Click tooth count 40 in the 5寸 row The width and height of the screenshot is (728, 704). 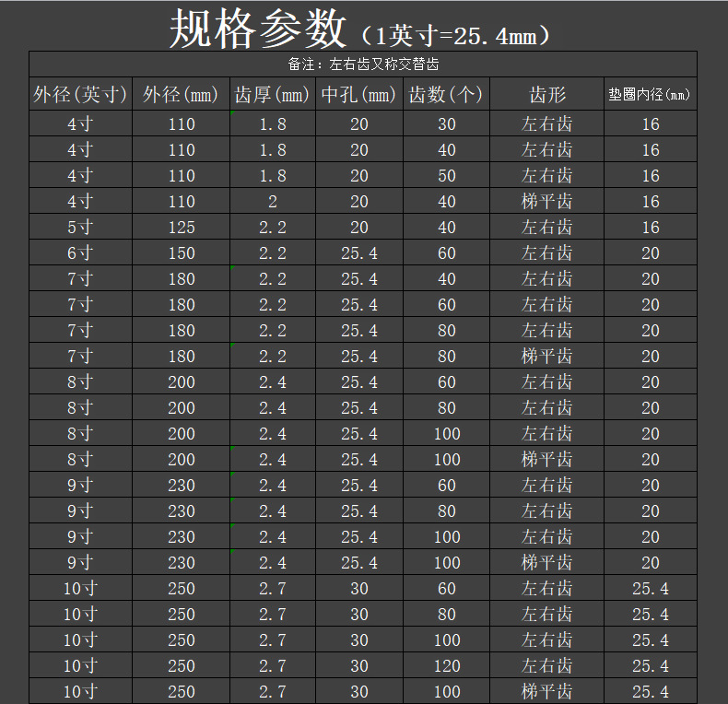(447, 228)
